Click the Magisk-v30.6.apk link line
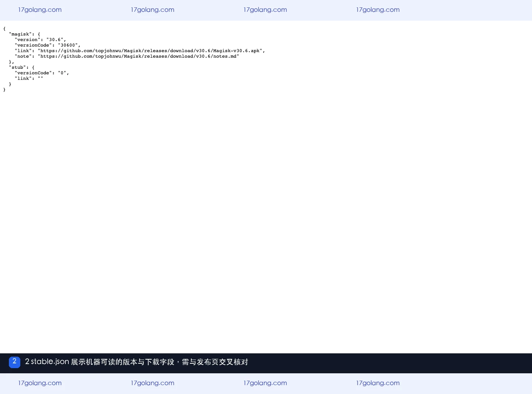This screenshot has height=394, width=532. (x=140, y=51)
